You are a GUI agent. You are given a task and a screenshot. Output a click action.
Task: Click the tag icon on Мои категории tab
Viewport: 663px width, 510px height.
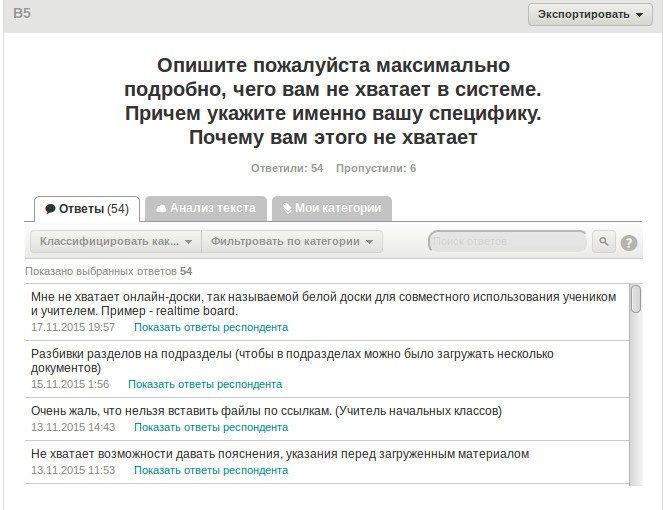(x=287, y=208)
